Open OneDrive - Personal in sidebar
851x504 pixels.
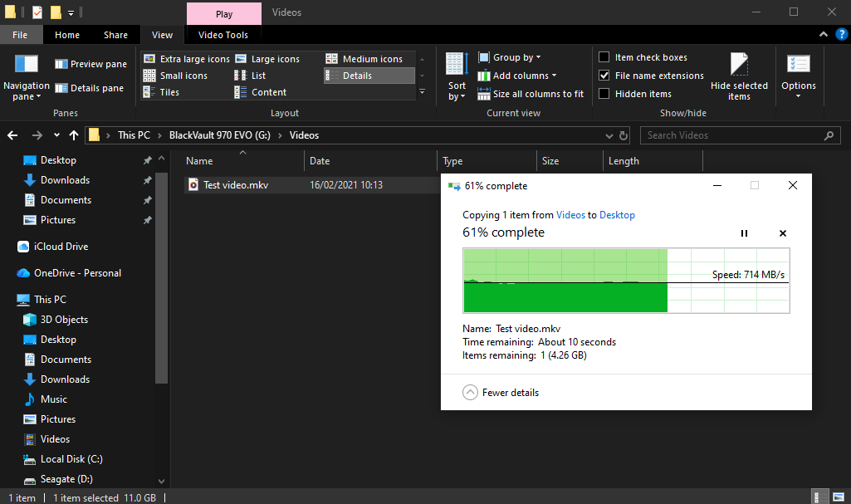77,273
